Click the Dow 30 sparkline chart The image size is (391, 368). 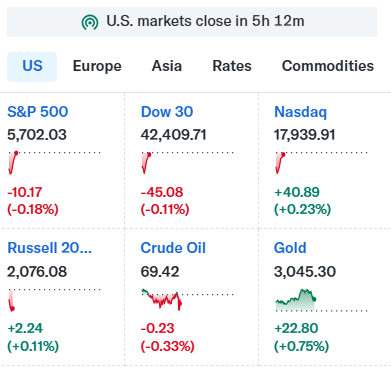tap(187, 163)
